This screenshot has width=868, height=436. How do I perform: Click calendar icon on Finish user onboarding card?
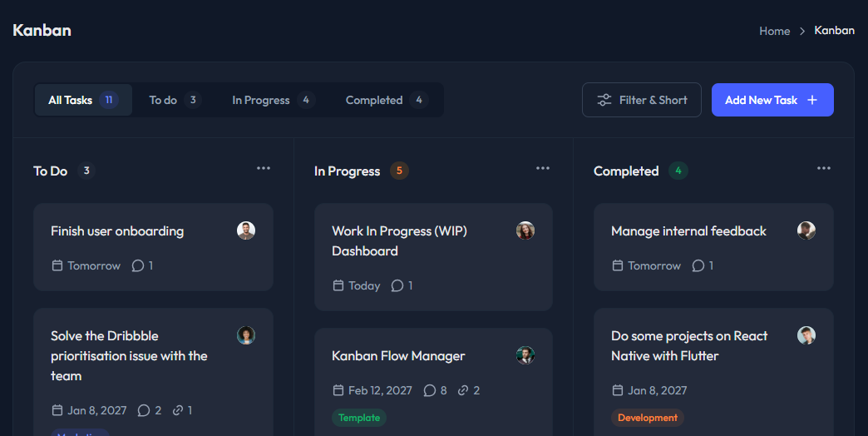click(x=57, y=265)
